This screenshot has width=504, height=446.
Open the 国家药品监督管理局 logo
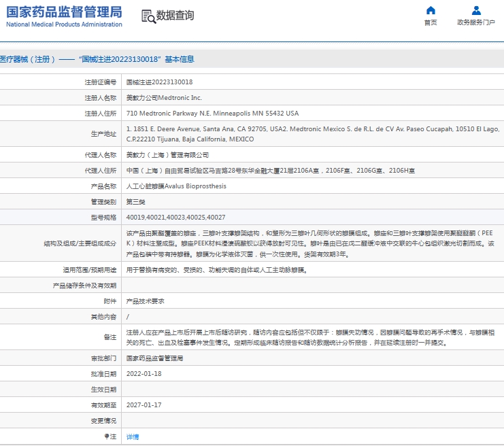(64, 16)
